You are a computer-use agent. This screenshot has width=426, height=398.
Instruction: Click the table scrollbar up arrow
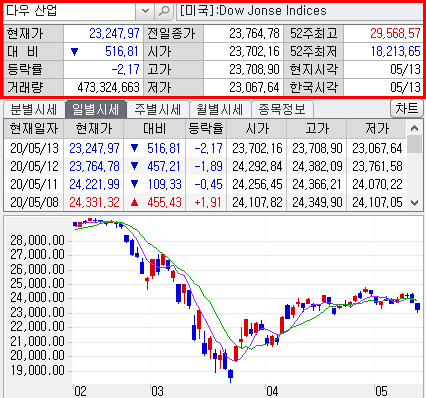(x=414, y=128)
